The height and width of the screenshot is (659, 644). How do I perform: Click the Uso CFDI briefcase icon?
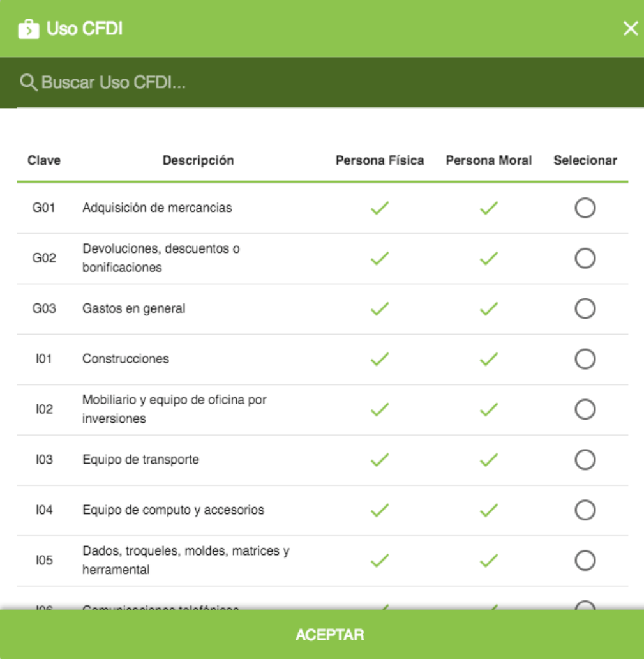pos(29,29)
